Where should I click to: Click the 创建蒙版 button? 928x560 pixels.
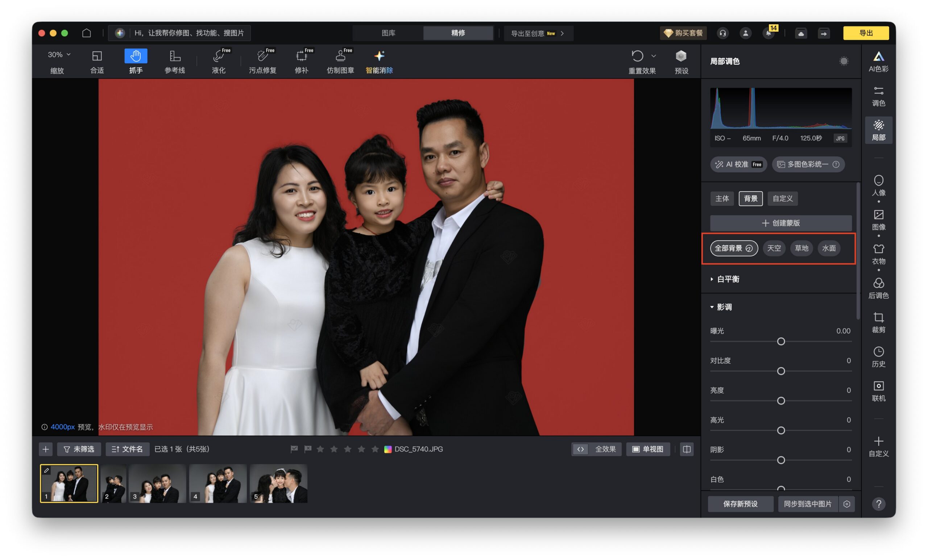click(780, 223)
